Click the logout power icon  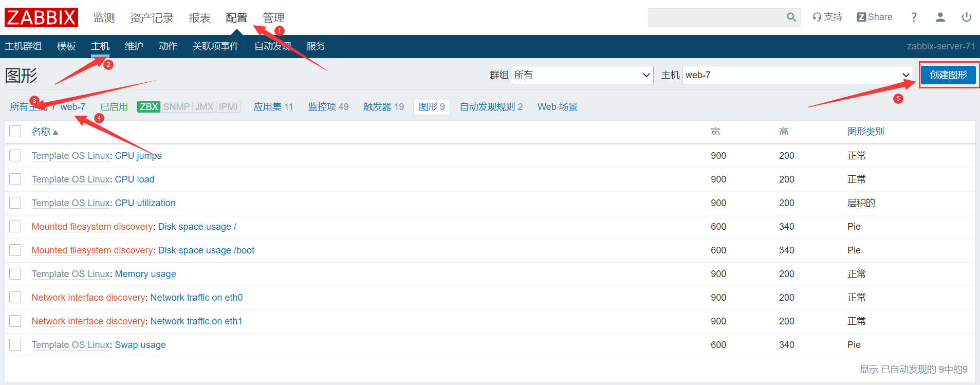(967, 17)
